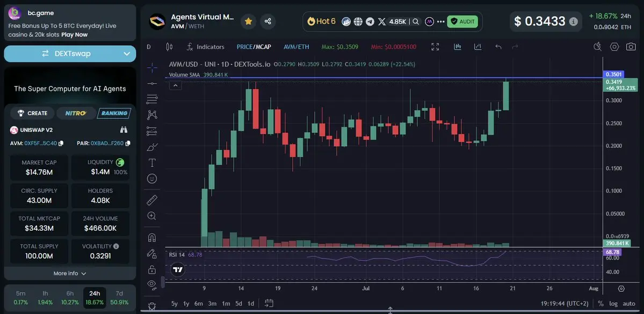Switch between PRICE/MCAP display

[x=254, y=47]
